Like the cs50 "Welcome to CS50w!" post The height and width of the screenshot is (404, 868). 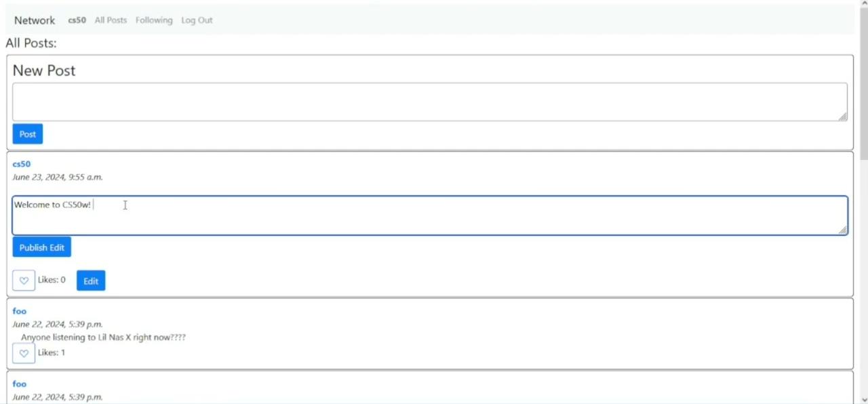point(24,281)
